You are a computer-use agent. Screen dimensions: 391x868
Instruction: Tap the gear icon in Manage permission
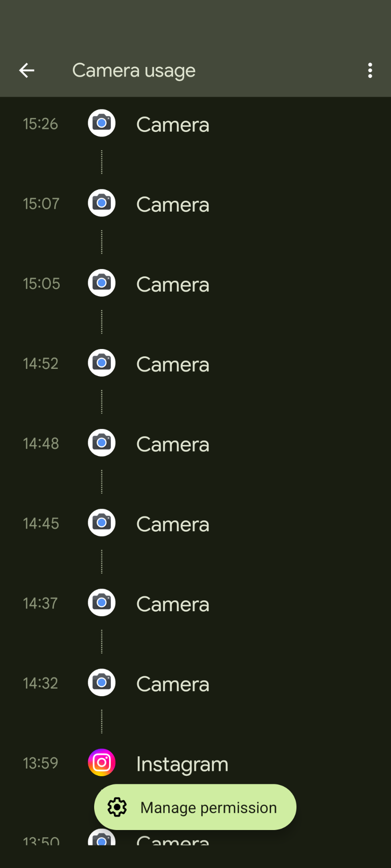[117, 807]
